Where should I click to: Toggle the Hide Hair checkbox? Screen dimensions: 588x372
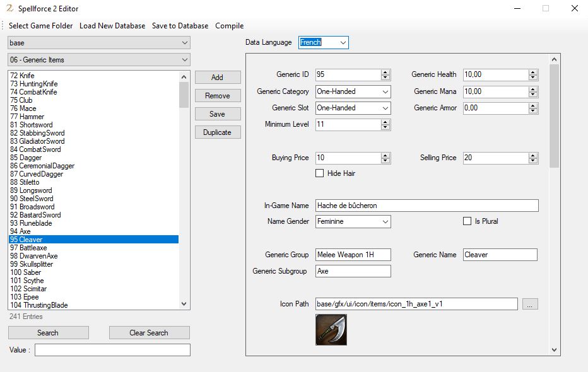(319, 173)
